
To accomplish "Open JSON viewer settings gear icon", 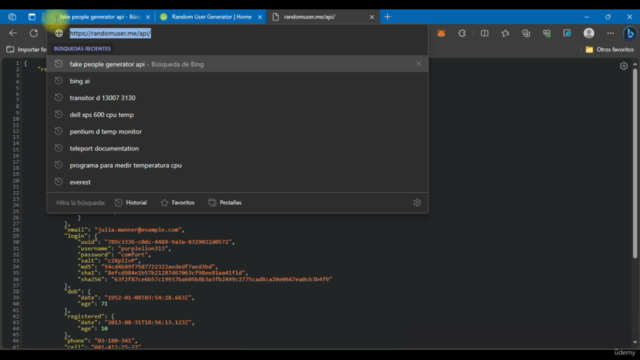I will pyautogui.click(x=624, y=66).
